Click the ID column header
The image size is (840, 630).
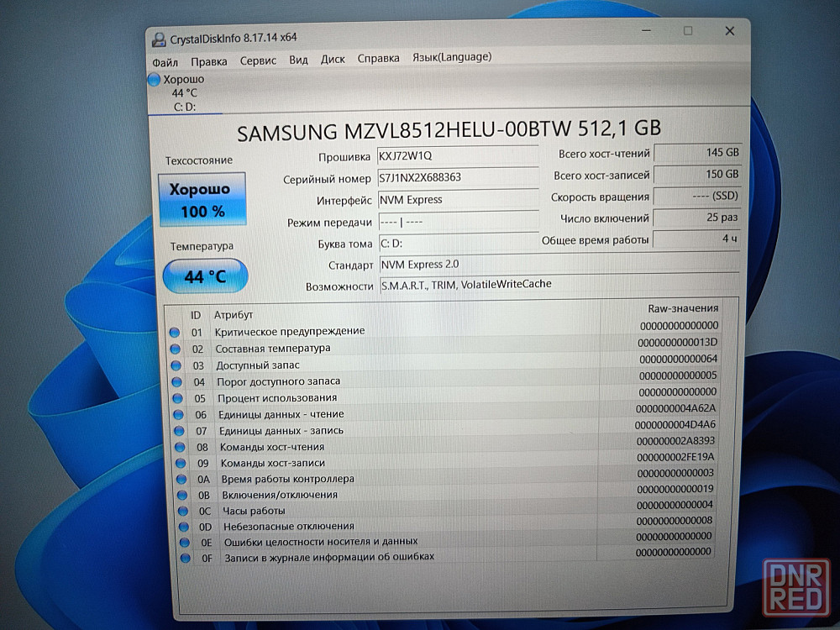click(196, 316)
